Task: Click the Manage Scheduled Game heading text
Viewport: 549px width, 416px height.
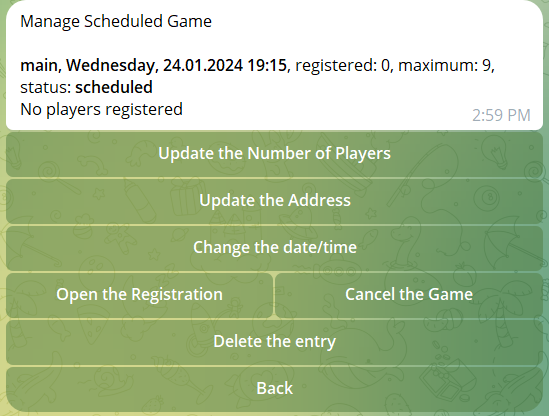Action: click(116, 21)
